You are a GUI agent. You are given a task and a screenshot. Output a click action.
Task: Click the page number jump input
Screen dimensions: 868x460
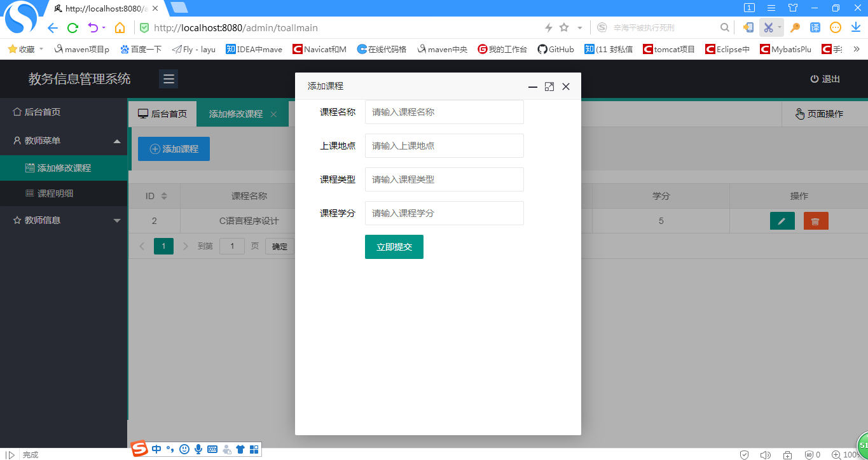(232, 246)
